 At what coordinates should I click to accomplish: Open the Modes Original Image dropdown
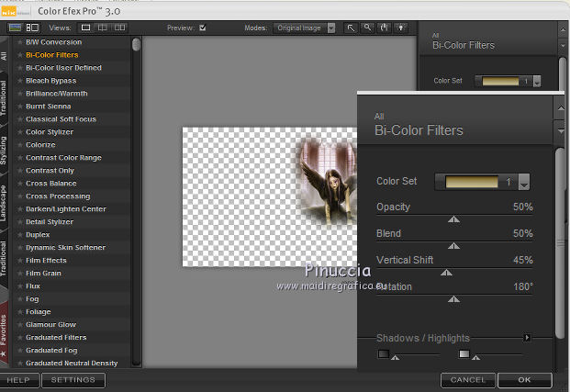(304, 28)
